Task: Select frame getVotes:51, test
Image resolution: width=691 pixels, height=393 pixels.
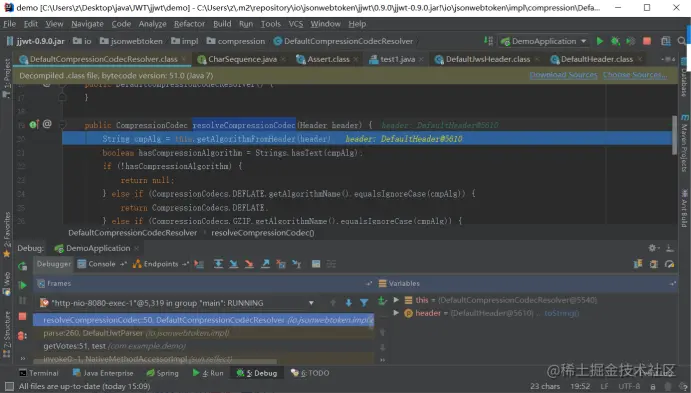Action: (x=203, y=346)
